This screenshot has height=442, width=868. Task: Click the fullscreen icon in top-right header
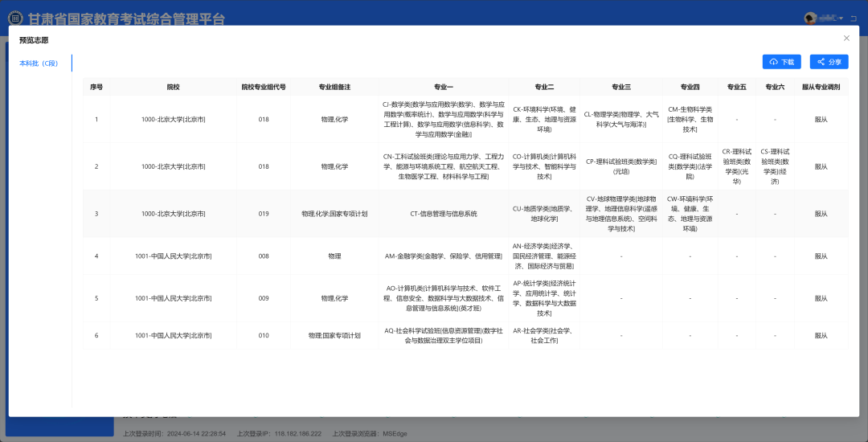pos(855,18)
